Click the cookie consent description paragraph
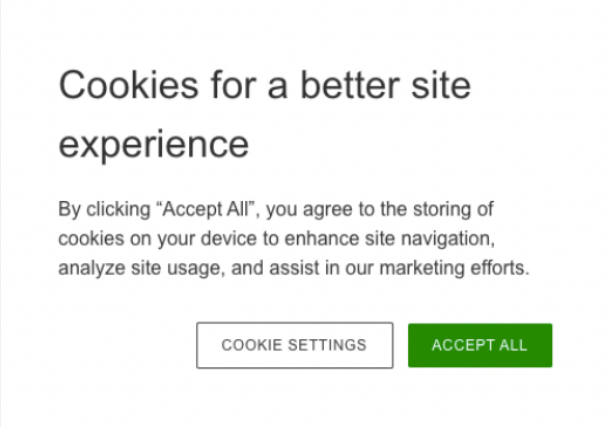This screenshot has height=427, width=609. [292, 239]
